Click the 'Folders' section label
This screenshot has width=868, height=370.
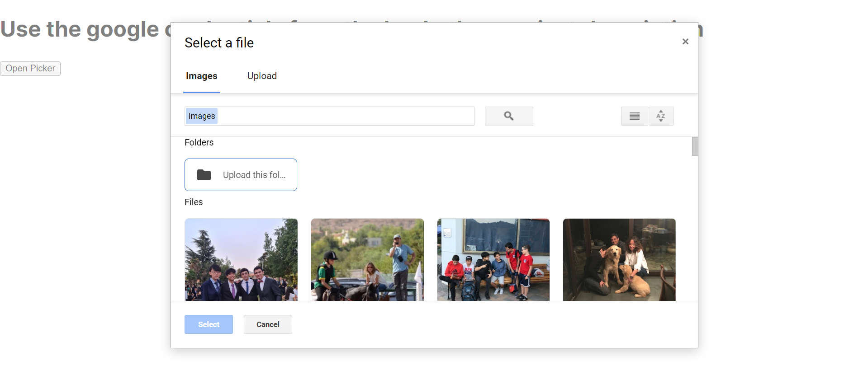pos(199,142)
